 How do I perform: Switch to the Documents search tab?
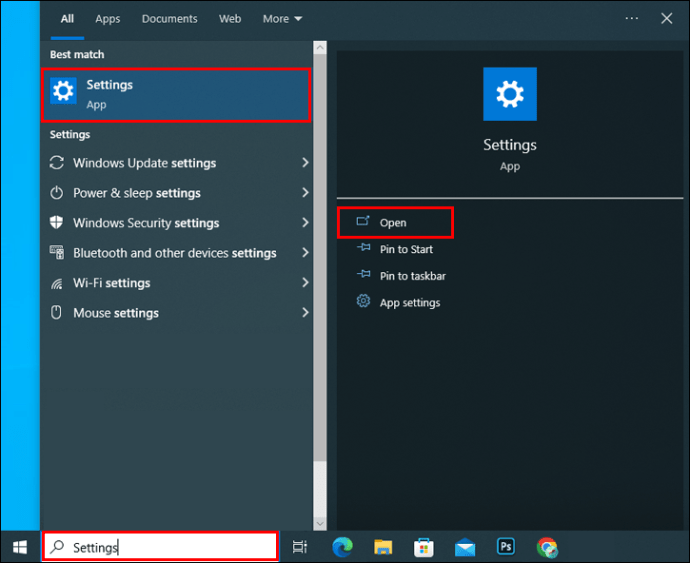169,18
